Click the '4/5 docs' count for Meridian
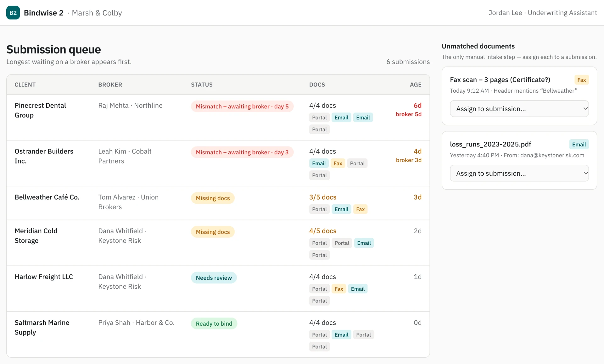604x364 pixels. click(x=323, y=231)
